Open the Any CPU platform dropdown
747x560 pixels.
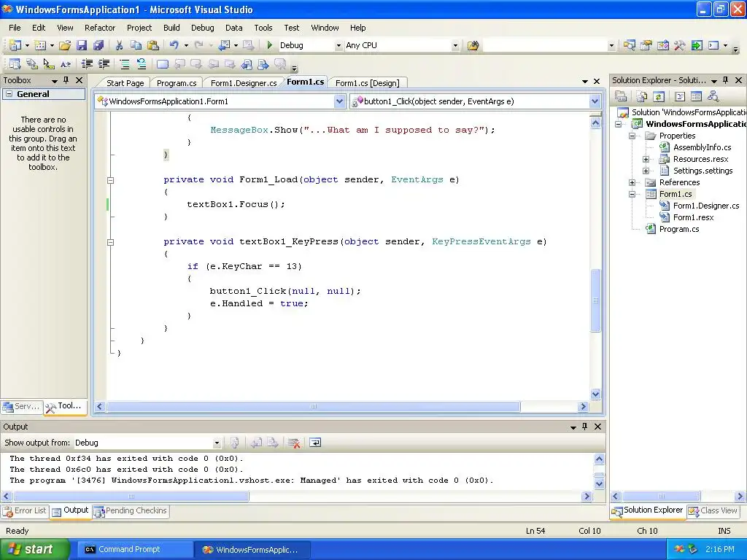click(455, 46)
